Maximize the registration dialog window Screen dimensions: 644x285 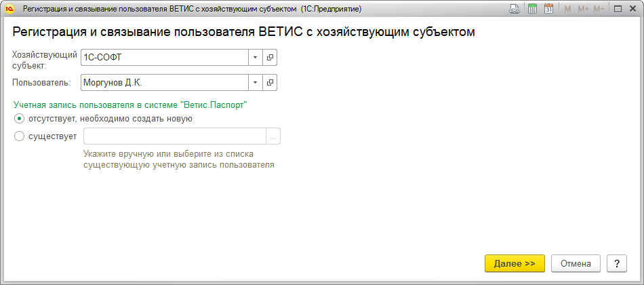[x=618, y=9]
